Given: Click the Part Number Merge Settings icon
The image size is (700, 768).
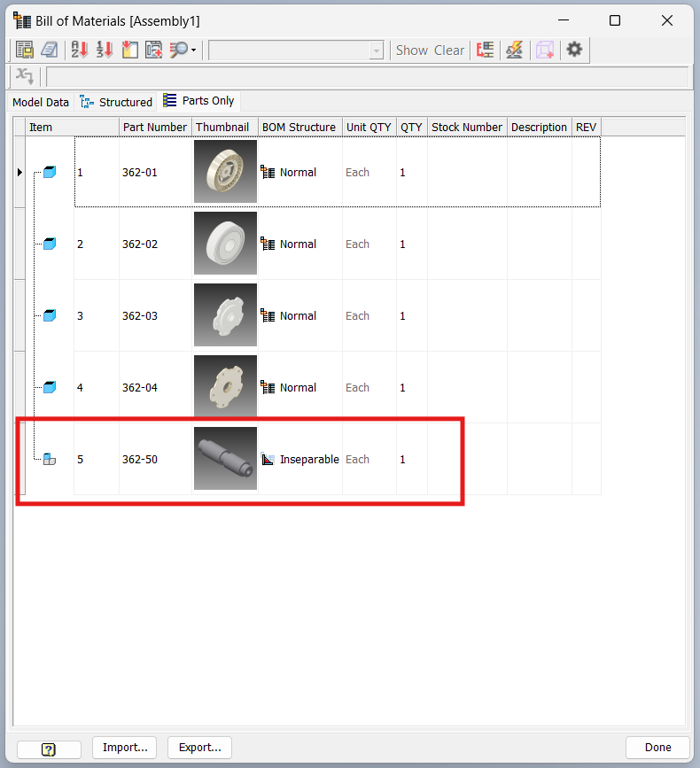Looking at the screenshot, I should (x=485, y=50).
